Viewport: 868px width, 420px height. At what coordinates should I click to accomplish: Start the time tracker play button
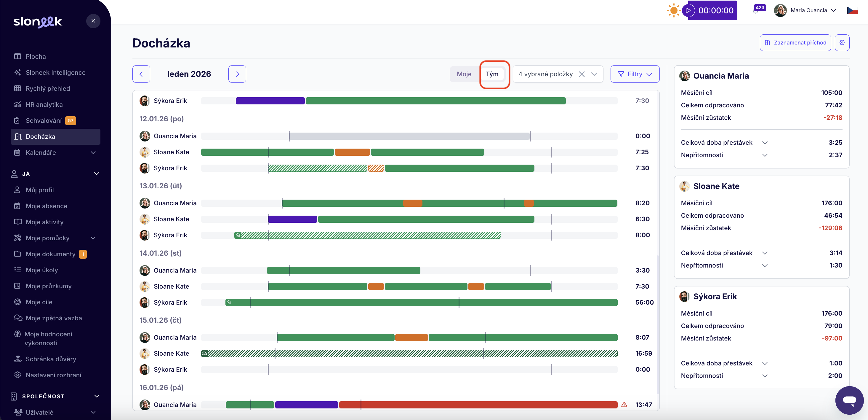click(x=688, y=10)
